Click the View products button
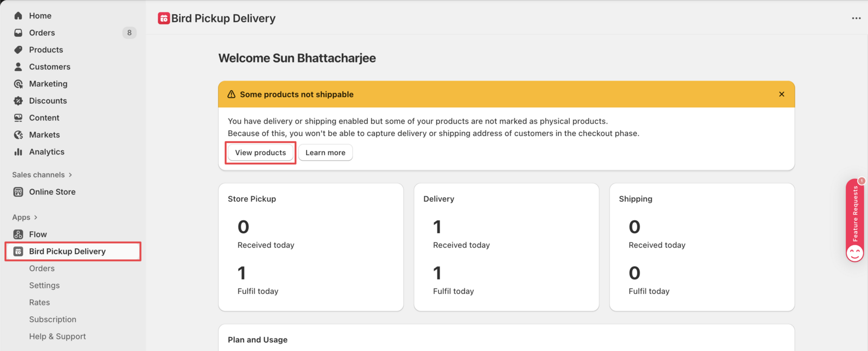 click(260, 152)
